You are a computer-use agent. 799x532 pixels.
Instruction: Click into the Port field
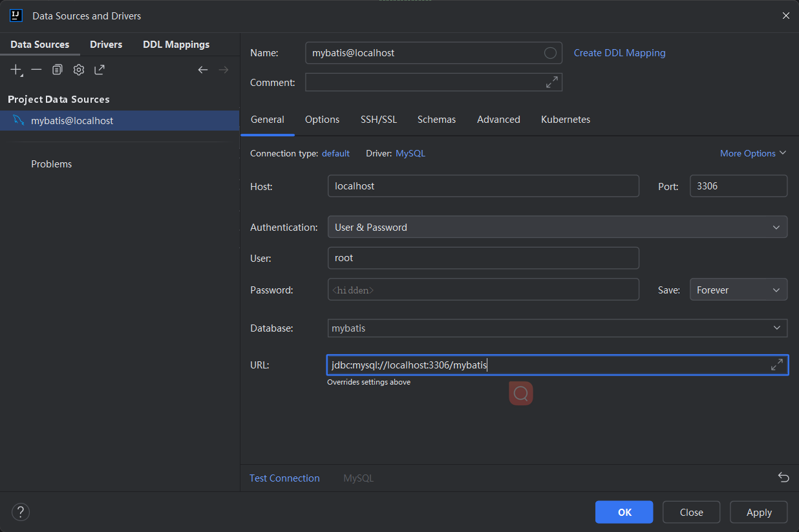pyautogui.click(x=738, y=186)
